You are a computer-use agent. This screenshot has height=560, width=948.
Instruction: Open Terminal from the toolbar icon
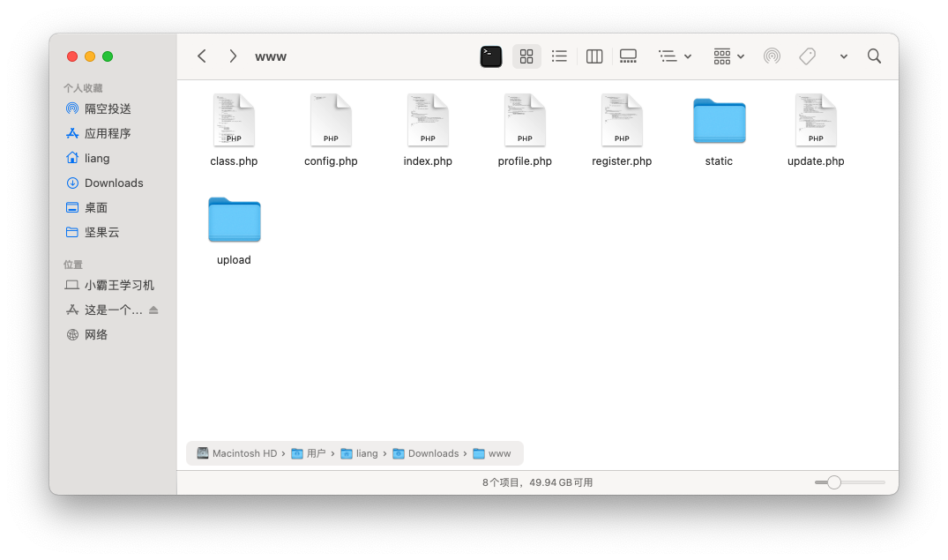[491, 56]
